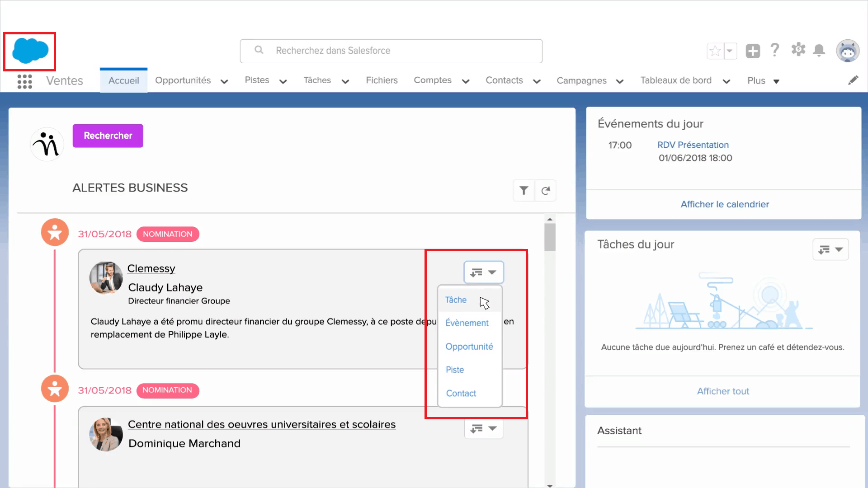Click the company logo next to Rechercher
Image resolution: width=868 pixels, height=488 pixels.
click(47, 144)
